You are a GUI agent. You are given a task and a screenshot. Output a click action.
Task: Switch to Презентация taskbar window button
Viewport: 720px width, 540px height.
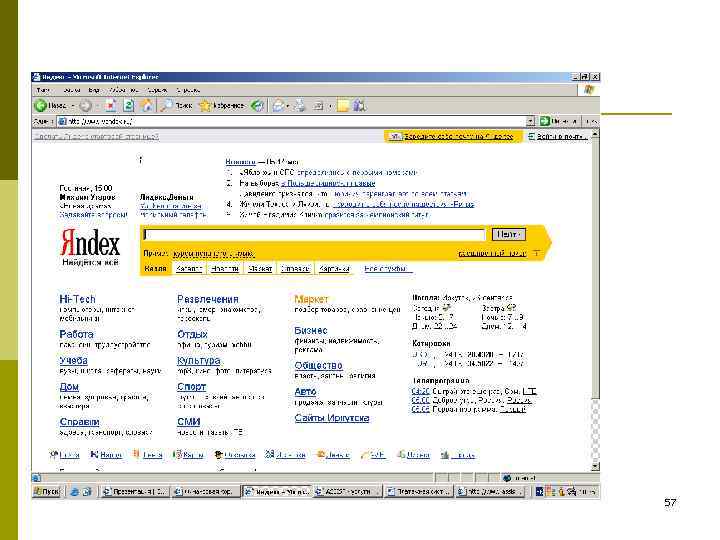(x=135, y=492)
